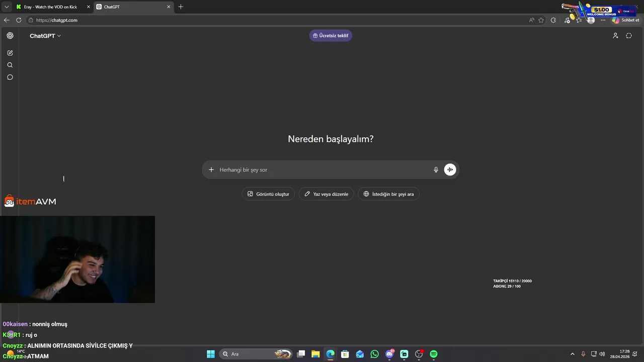Viewport: 644px width, 362px height.
Task: Open WhatsApp from taskbar
Action: [x=374, y=354]
